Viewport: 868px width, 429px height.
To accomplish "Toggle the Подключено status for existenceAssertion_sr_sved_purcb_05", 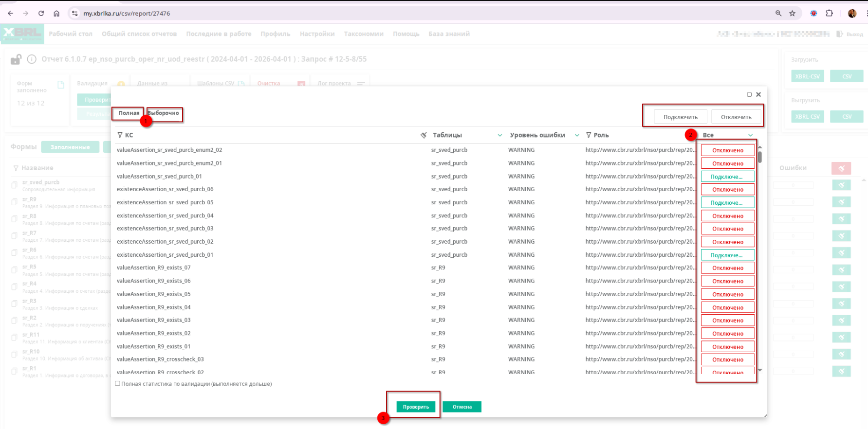I will pos(727,203).
